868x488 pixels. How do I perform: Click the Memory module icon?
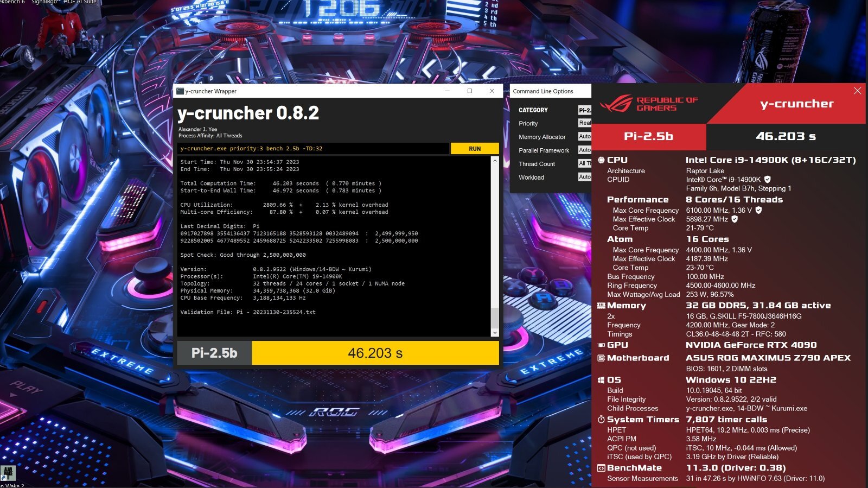pos(601,306)
